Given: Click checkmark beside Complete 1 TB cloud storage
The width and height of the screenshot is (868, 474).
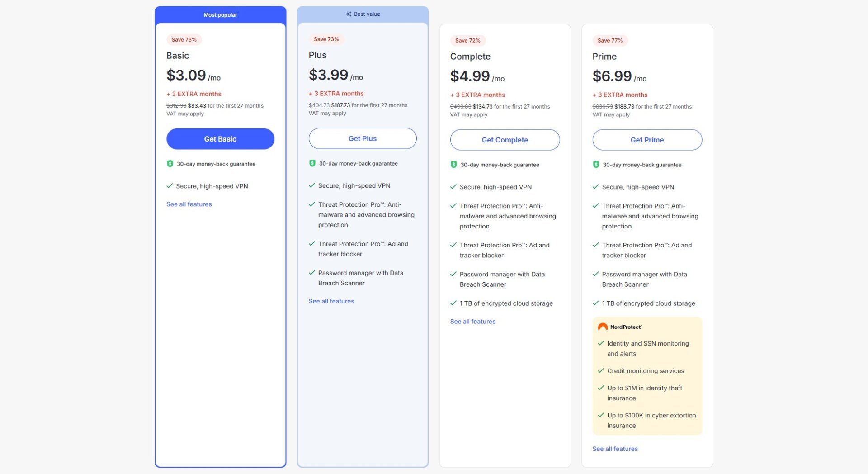Looking at the screenshot, I should click(453, 303).
